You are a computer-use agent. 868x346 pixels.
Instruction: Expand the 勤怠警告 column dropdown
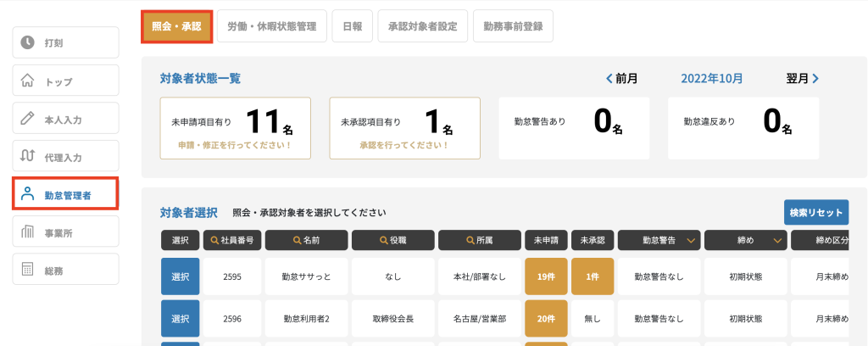690,240
